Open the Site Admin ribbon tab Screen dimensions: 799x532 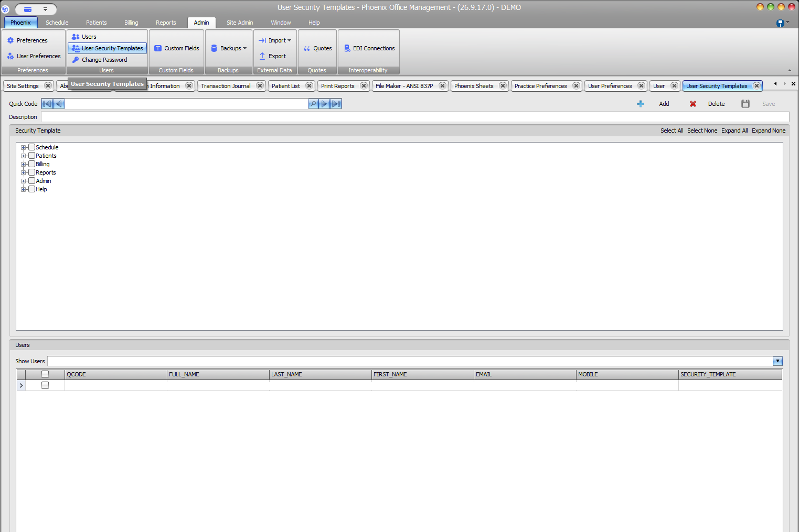[240, 23]
